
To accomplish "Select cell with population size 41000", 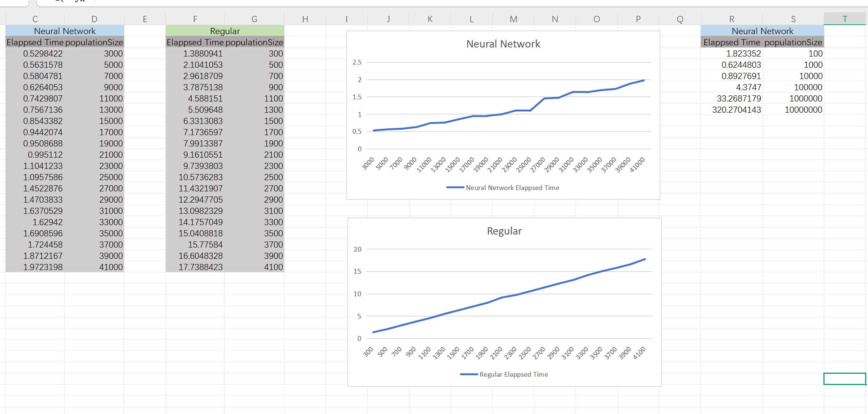I will point(111,267).
